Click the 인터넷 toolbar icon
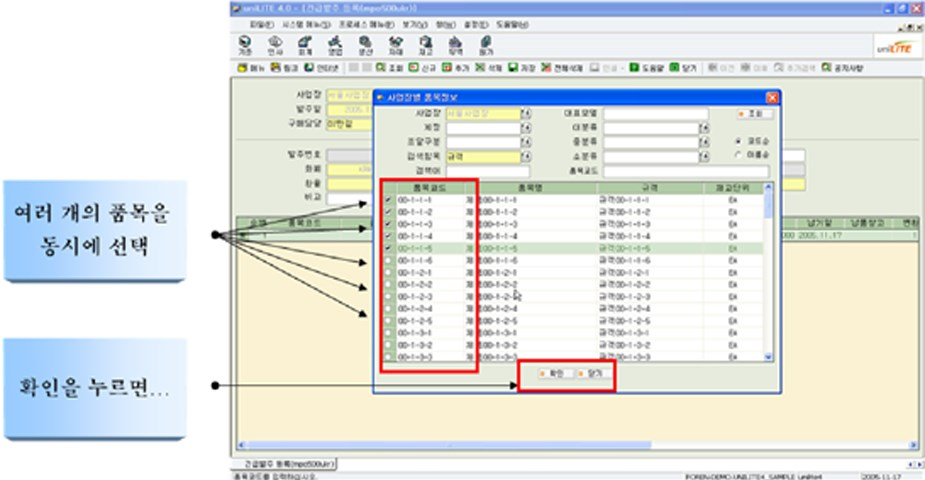The image size is (925, 480). [x=322, y=68]
